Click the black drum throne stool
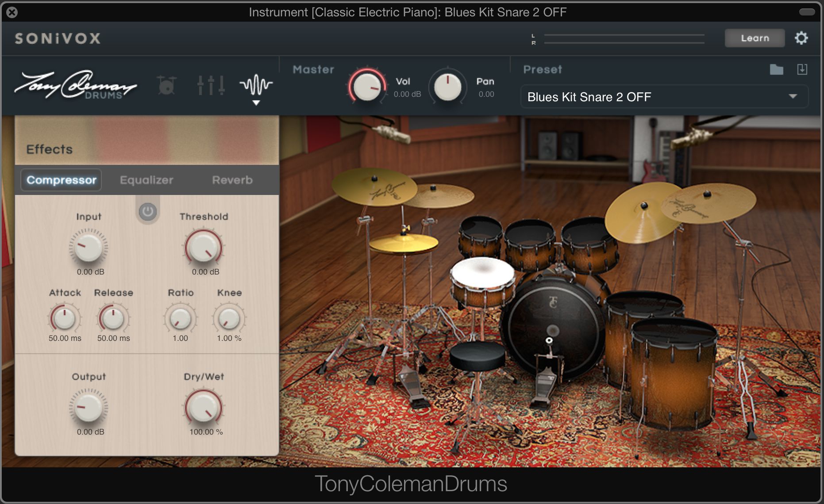Screen dimensions: 824x504 click(477, 356)
